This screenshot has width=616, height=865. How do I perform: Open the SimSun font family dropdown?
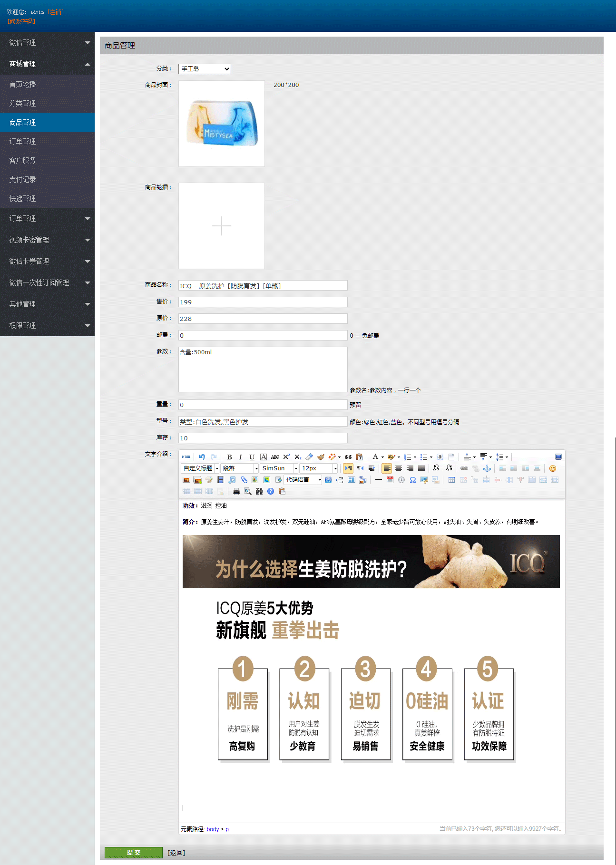[x=279, y=468]
